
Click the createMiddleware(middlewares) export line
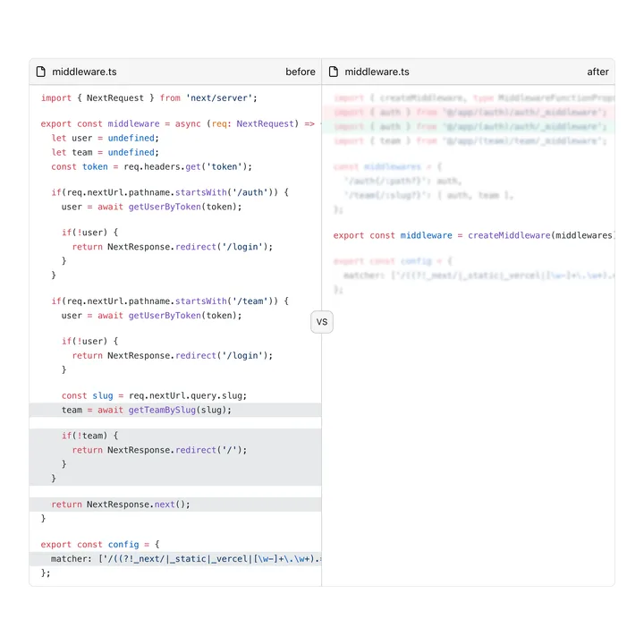tap(474, 235)
